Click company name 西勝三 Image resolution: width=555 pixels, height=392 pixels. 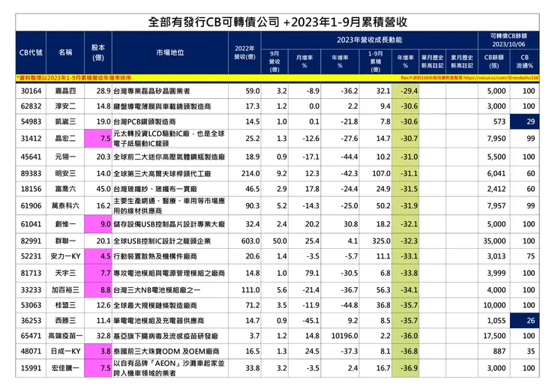(x=65, y=321)
